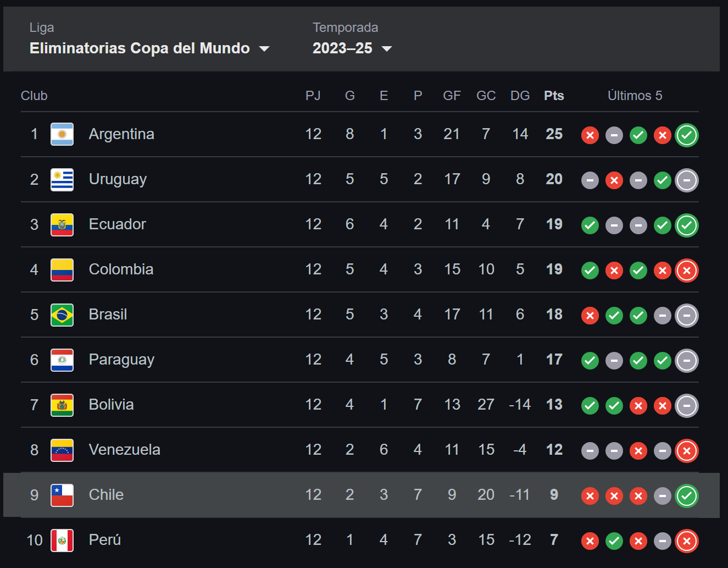Image resolution: width=728 pixels, height=568 pixels.
Task: Click the PJ column header
Action: point(313,96)
